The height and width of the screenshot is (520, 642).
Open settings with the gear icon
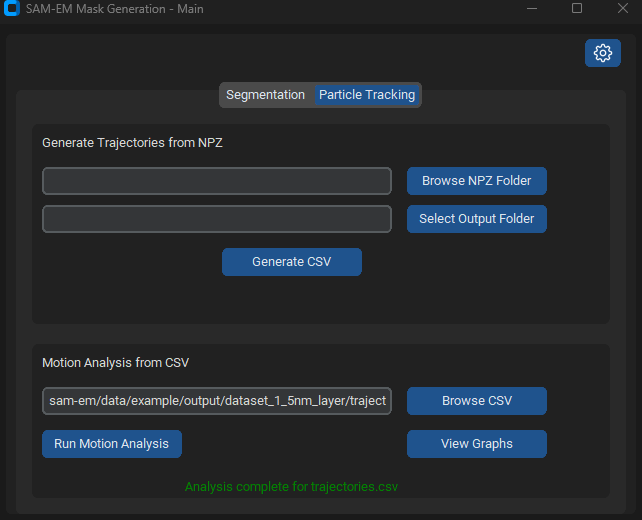(x=602, y=54)
